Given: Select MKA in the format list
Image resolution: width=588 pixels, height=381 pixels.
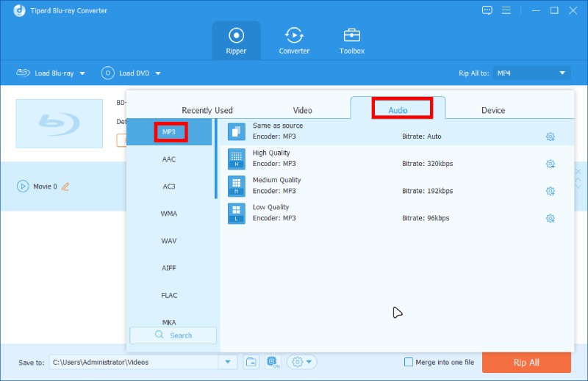Looking at the screenshot, I should click(169, 322).
